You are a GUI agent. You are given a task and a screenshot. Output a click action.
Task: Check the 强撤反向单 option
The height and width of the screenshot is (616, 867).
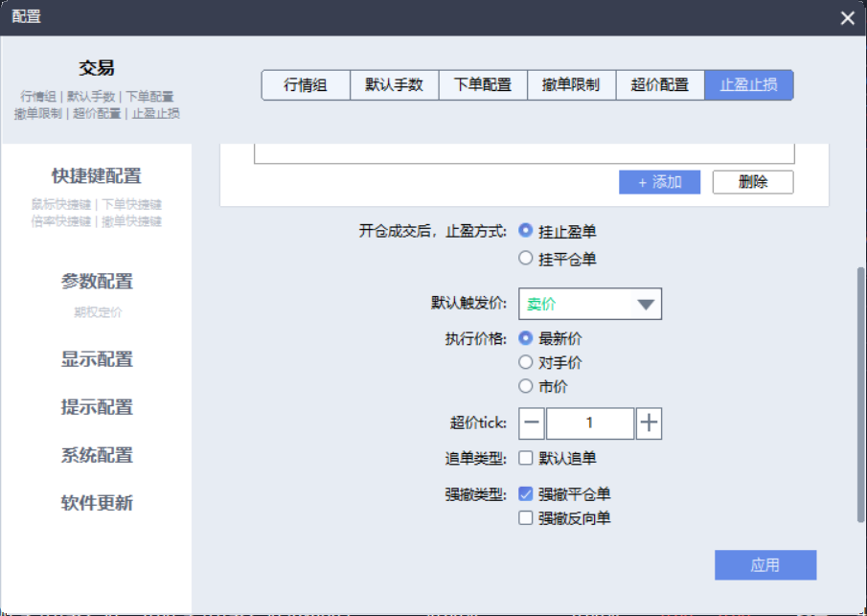(x=525, y=517)
